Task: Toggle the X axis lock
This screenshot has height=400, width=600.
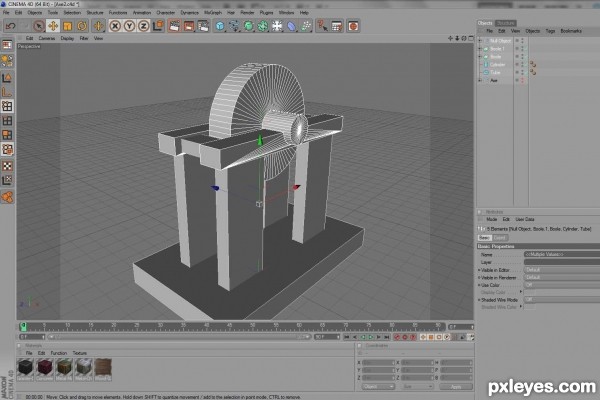Action: (x=115, y=26)
